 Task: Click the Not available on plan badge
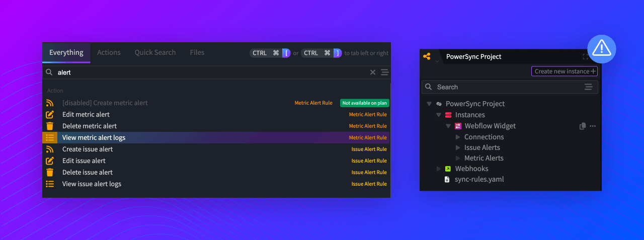pyautogui.click(x=365, y=103)
